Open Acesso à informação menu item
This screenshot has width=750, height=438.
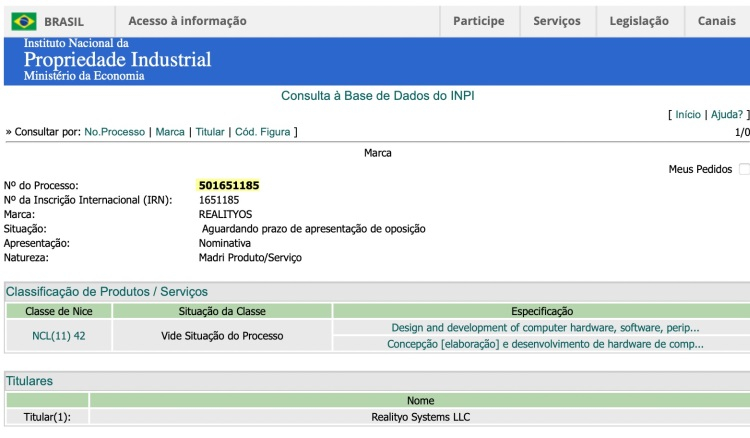point(187,21)
